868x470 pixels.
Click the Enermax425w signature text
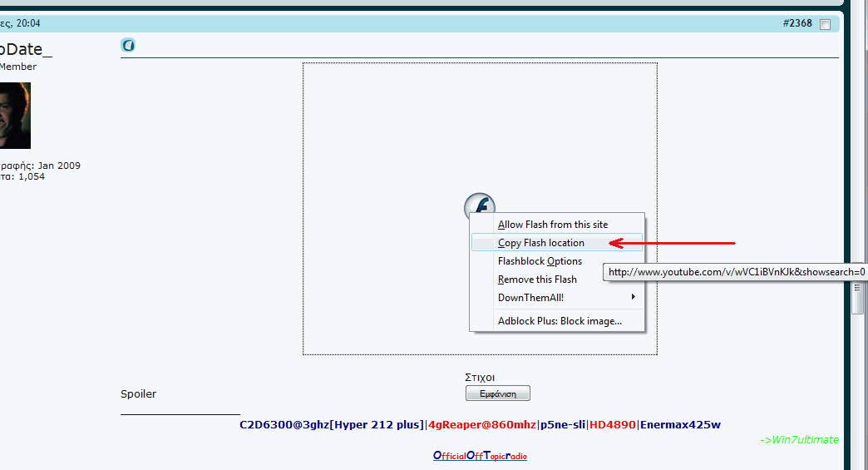pos(680,424)
